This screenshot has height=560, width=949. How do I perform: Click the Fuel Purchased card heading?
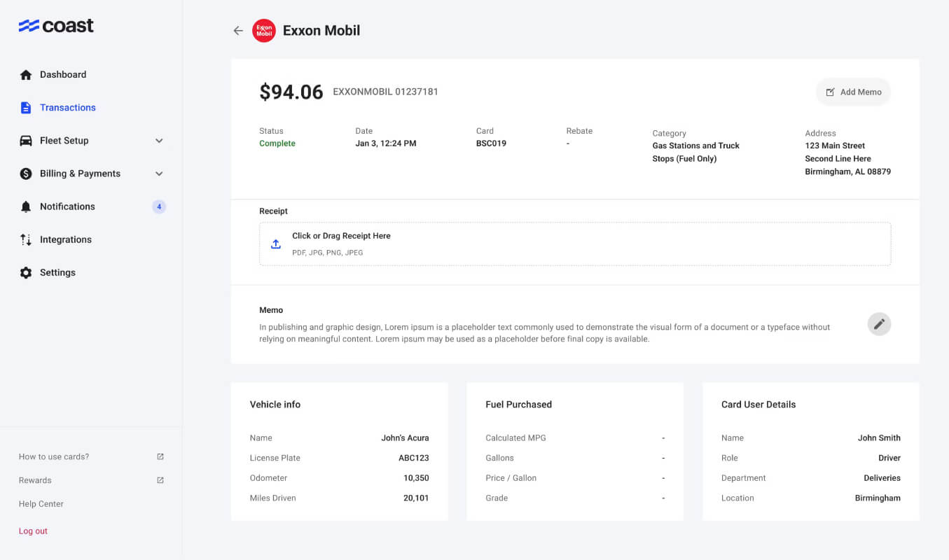coord(518,405)
